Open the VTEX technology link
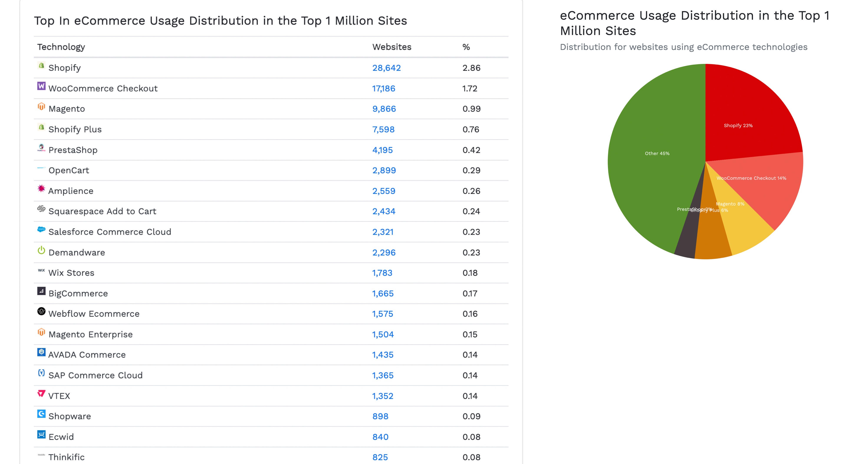This screenshot has height=464, width=868. pos(59,396)
